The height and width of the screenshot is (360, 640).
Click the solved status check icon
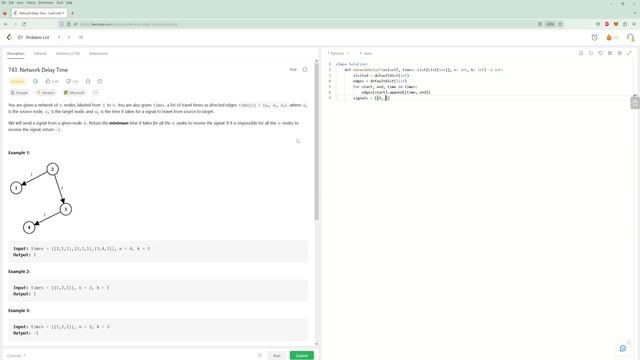pyautogui.click(x=36, y=81)
